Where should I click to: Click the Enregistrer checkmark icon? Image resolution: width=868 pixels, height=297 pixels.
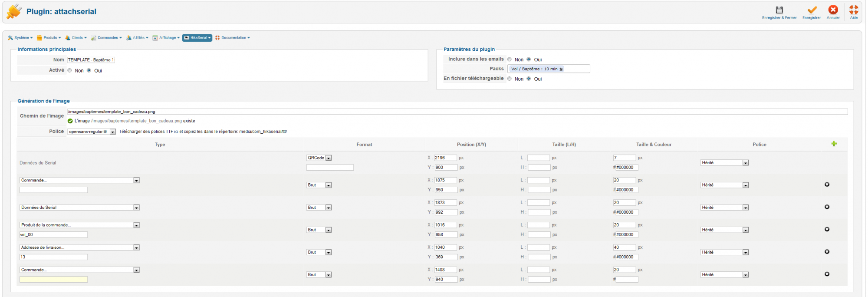coord(812,10)
